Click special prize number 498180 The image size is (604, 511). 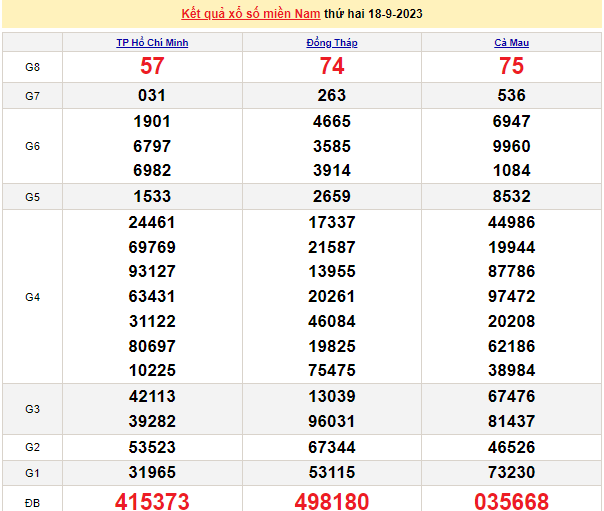coord(331,501)
